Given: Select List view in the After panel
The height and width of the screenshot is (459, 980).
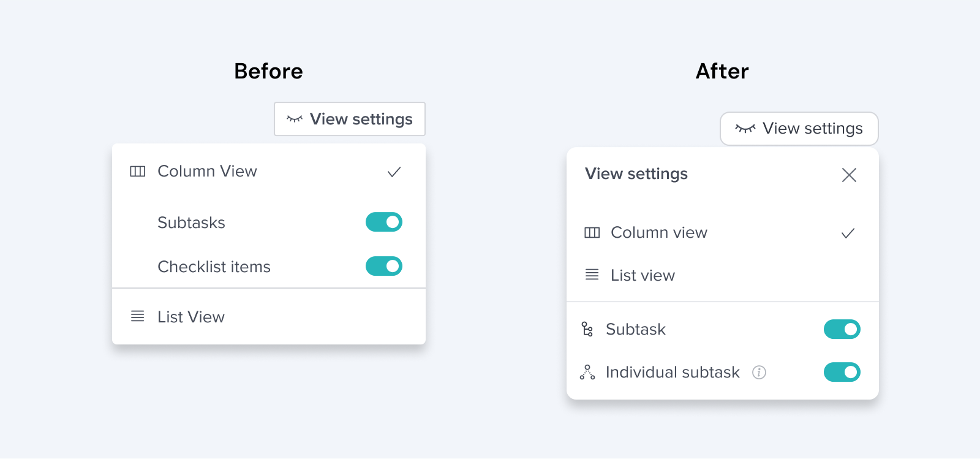Looking at the screenshot, I should click(723, 275).
